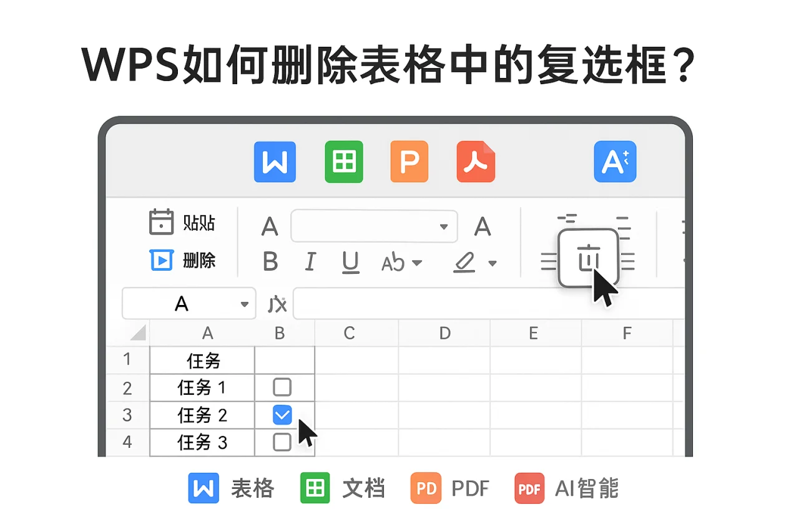The image size is (799, 532).
Task: Tick the checkbox for 任务 3
Action: pos(282,442)
